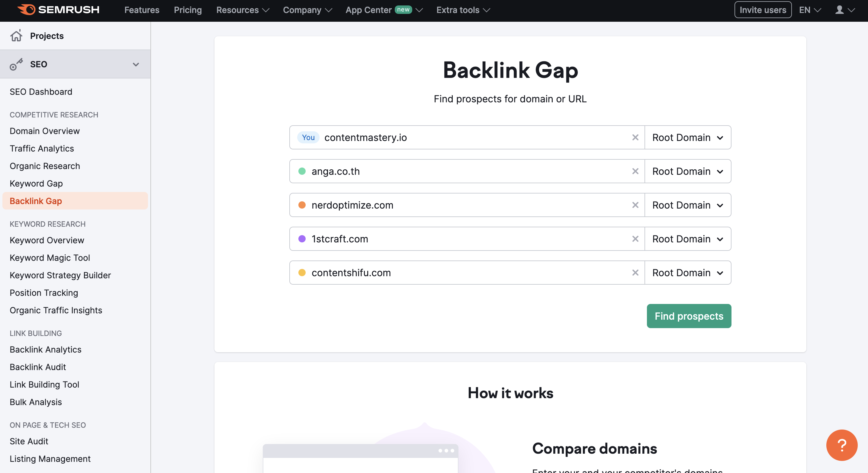Viewport: 868px width, 473px height.
Task: Click Find prospects button
Action: pos(689,316)
